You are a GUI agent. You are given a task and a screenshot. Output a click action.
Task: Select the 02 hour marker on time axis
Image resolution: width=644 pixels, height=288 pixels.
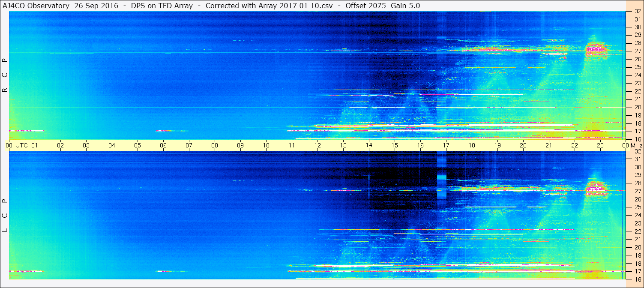tap(60, 145)
